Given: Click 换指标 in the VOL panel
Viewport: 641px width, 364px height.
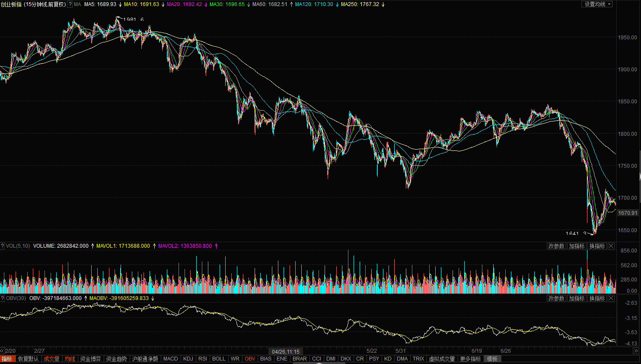Looking at the screenshot, I should click(x=597, y=246).
